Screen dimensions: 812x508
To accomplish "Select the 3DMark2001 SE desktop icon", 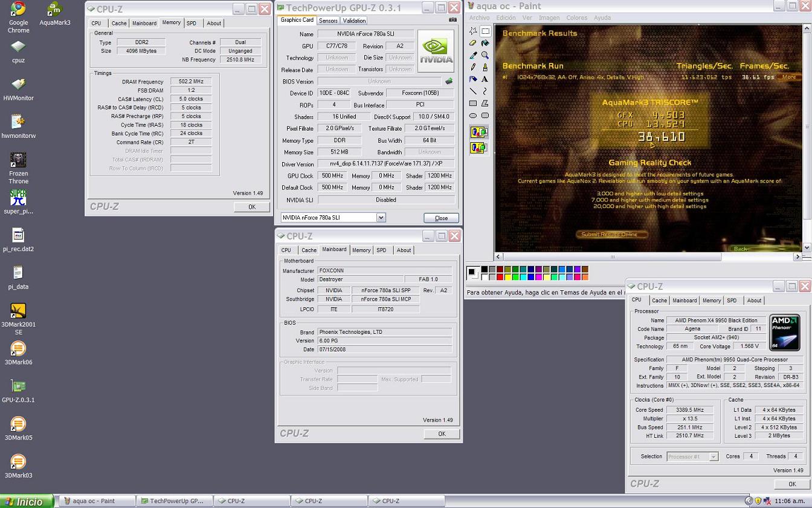I will (x=18, y=319).
